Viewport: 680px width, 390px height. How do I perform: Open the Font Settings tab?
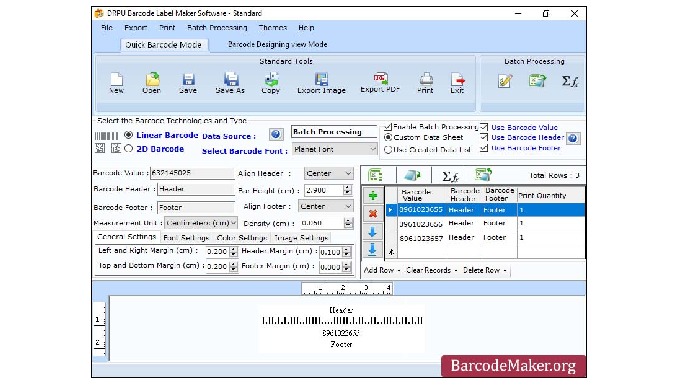(x=186, y=238)
